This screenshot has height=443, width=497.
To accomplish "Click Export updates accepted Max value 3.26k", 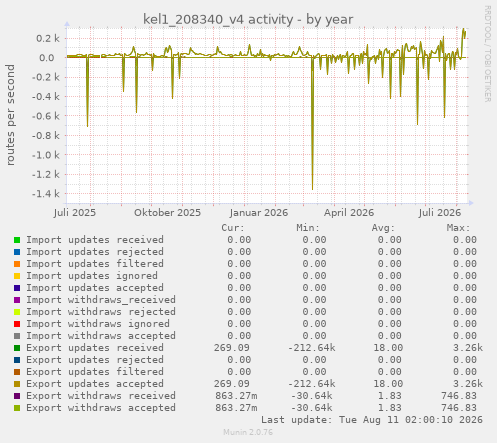I will pyautogui.click(x=468, y=384).
